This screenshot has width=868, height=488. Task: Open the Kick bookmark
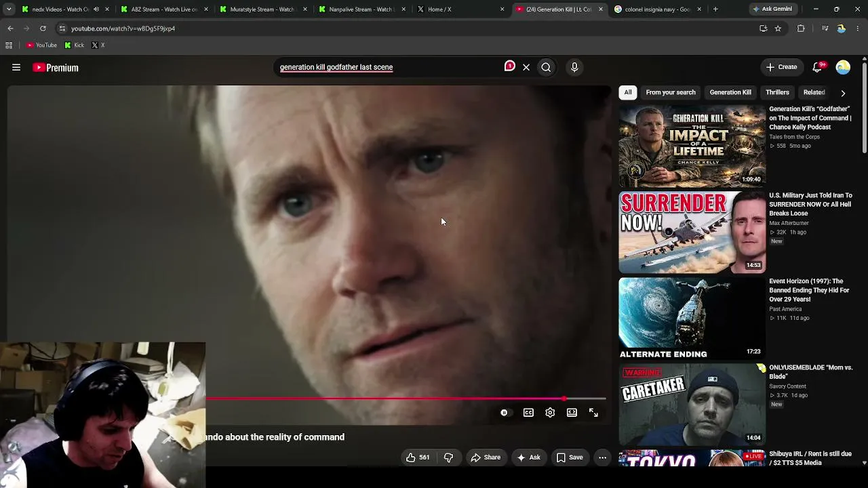(75, 45)
